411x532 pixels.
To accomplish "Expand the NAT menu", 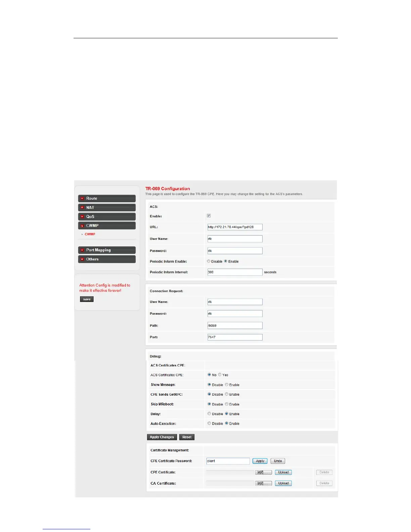I will coord(107,208).
